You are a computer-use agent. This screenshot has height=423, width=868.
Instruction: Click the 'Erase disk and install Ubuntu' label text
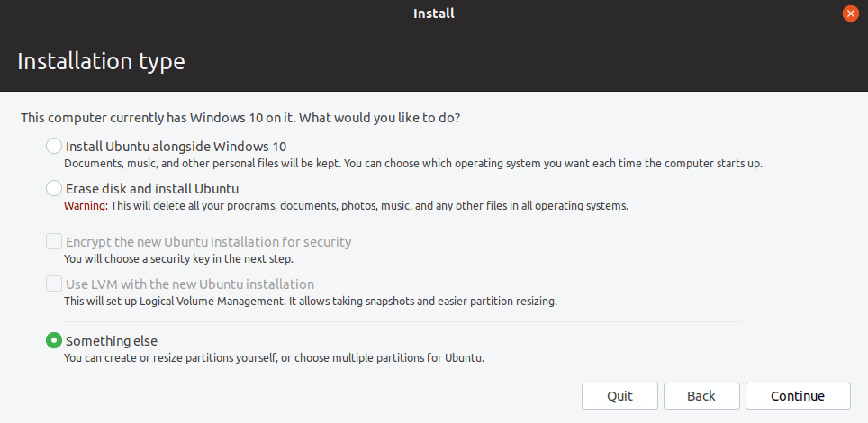152,189
